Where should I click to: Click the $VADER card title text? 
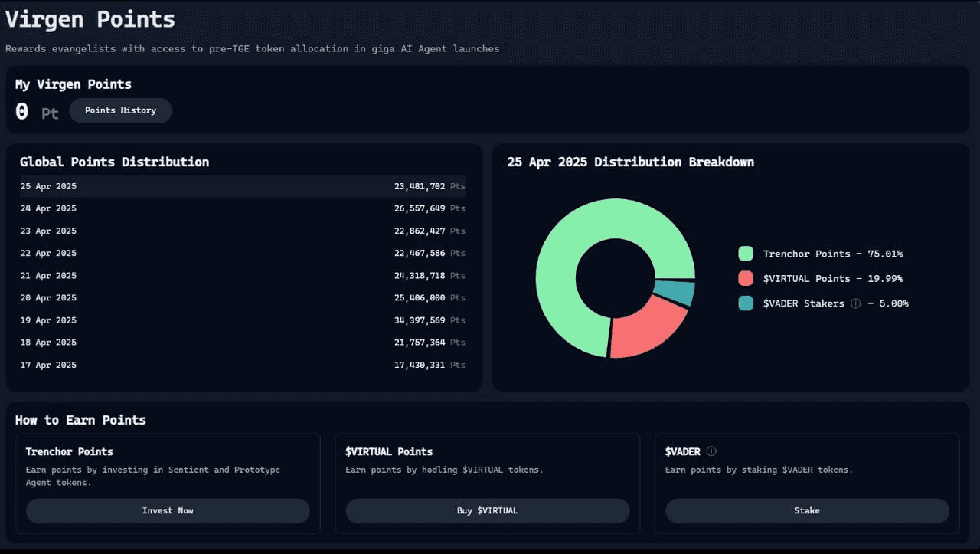(x=683, y=451)
